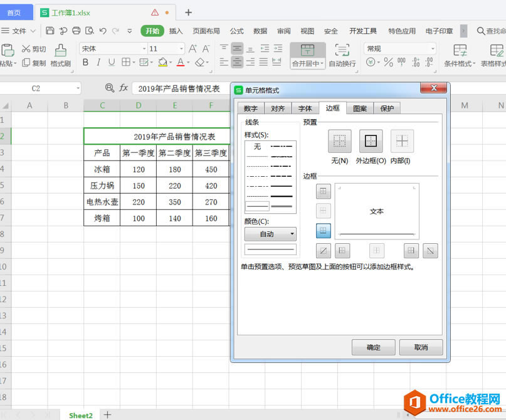Viewport: 506px width, 420px height.
Task: Switch to the 对齐 tab
Action: click(278, 108)
